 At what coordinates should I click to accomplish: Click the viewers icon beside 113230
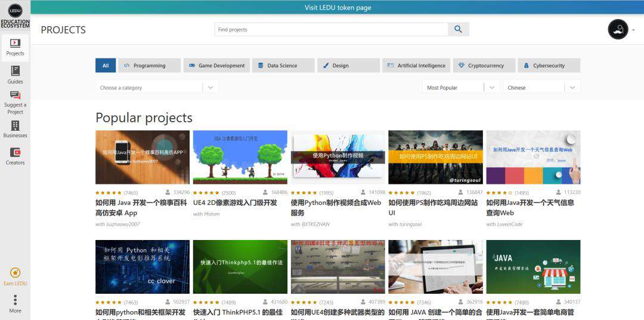[559, 192]
